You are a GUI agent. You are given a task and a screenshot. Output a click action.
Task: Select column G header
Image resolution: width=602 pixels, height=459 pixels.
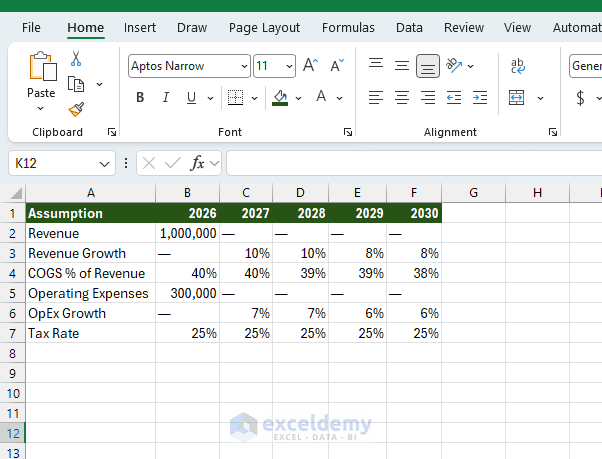473,193
